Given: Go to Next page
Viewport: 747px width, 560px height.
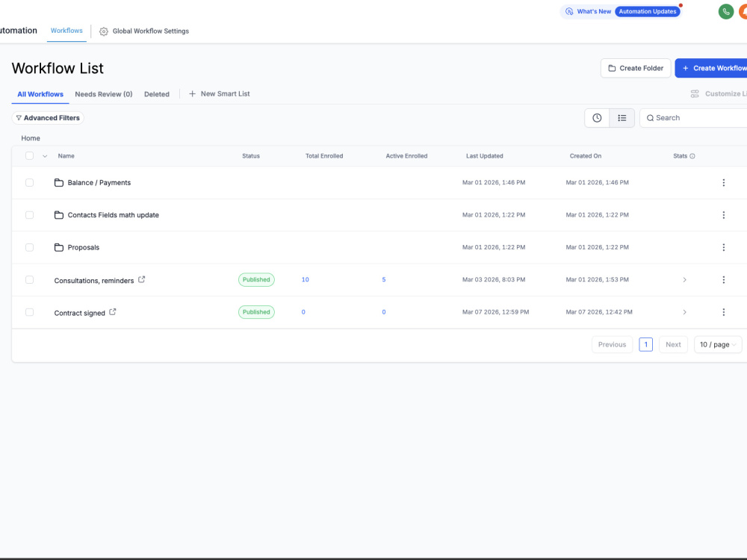Looking at the screenshot, I should click(x=673, y=345).
